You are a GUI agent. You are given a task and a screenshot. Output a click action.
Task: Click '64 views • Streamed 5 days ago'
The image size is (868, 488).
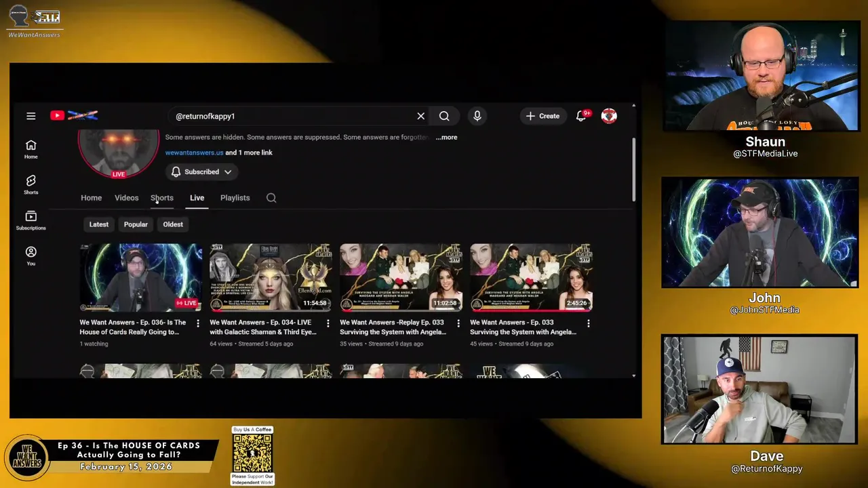(252, 344)
